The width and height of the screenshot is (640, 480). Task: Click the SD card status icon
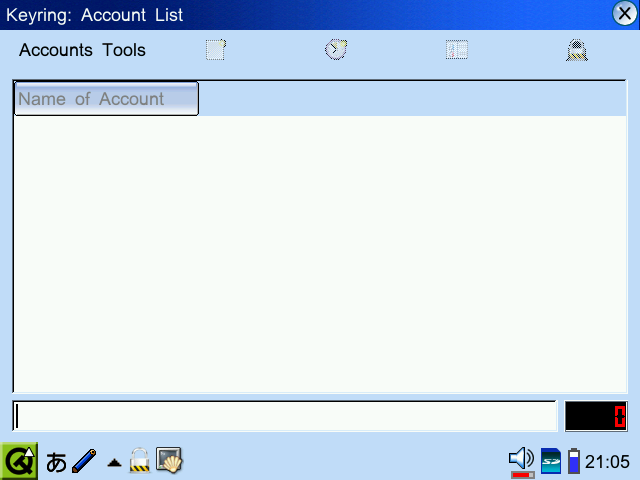tap(550, 461)
